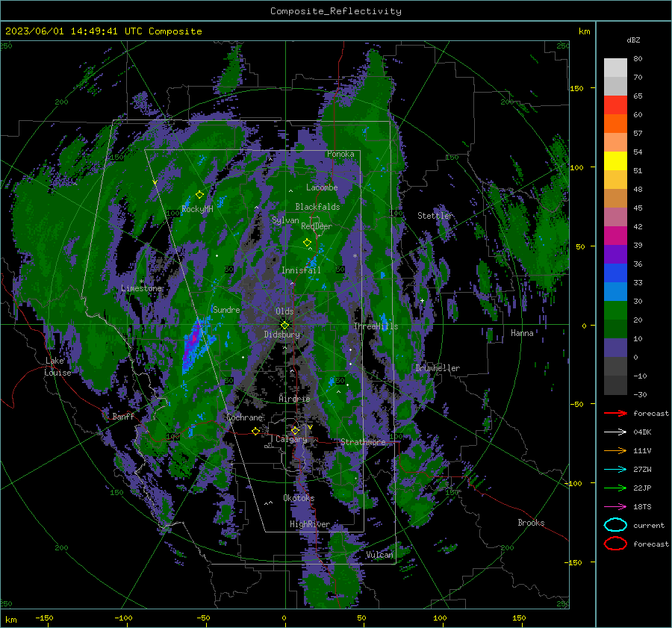Click the orange 60 dBZ legend swatch

click(615, 124)
